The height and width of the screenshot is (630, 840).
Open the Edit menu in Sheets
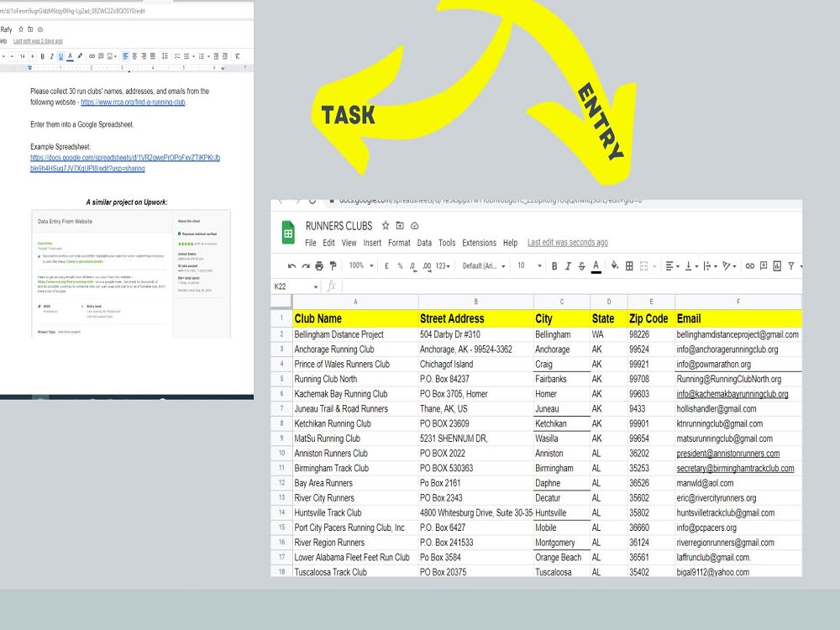[x=328, y=243]
